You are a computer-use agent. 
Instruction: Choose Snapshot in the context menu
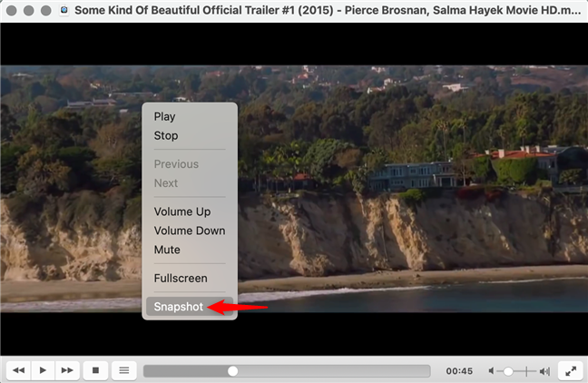[x=190, y=307]
